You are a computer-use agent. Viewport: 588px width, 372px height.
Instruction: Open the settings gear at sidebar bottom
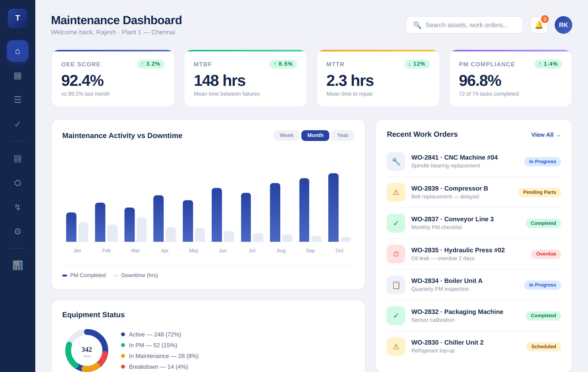[x=17, y=231]
